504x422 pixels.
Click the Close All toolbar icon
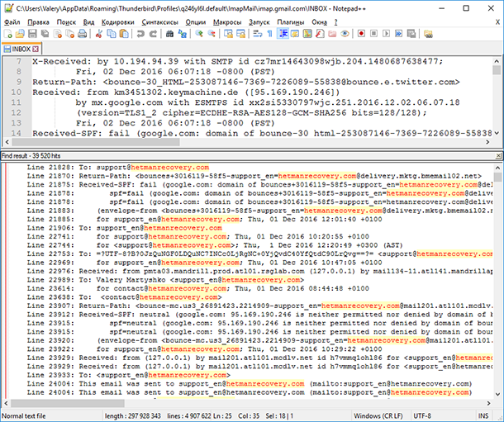tap(69, 34)
